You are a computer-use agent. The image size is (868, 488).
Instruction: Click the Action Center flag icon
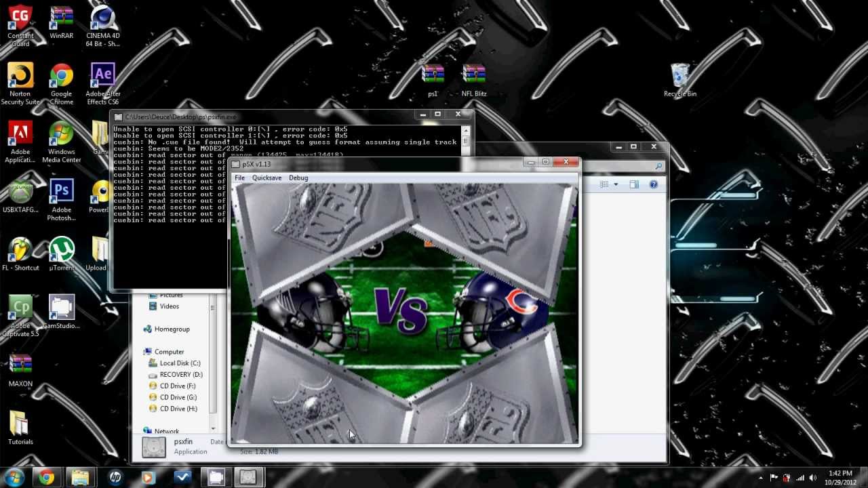[x=774, y=478]
